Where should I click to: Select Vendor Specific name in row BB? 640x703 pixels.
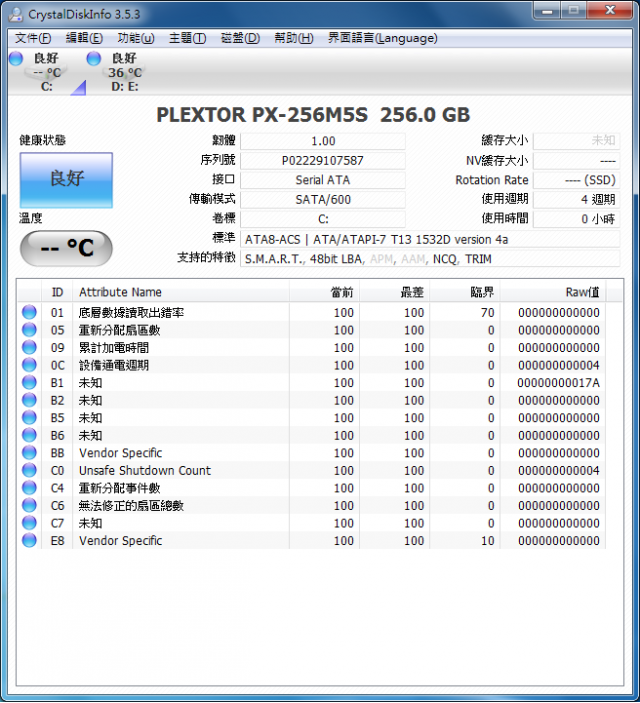tap(120, 453)
